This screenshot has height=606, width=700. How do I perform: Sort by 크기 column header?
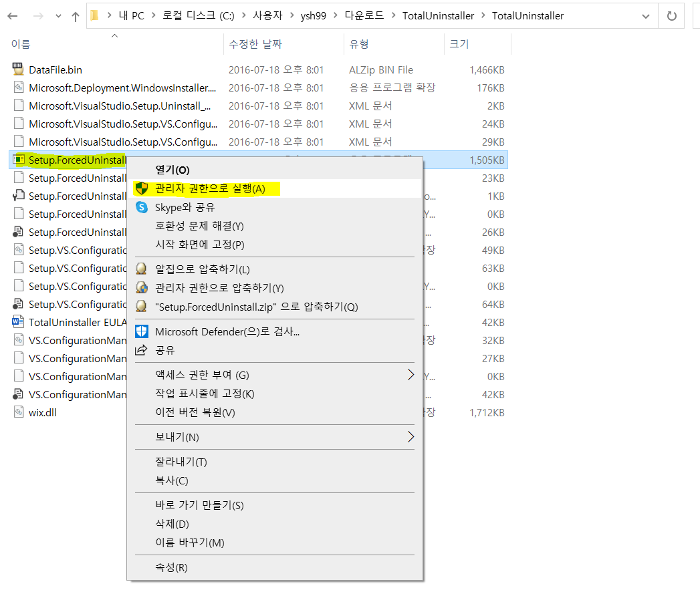point(459,43)
